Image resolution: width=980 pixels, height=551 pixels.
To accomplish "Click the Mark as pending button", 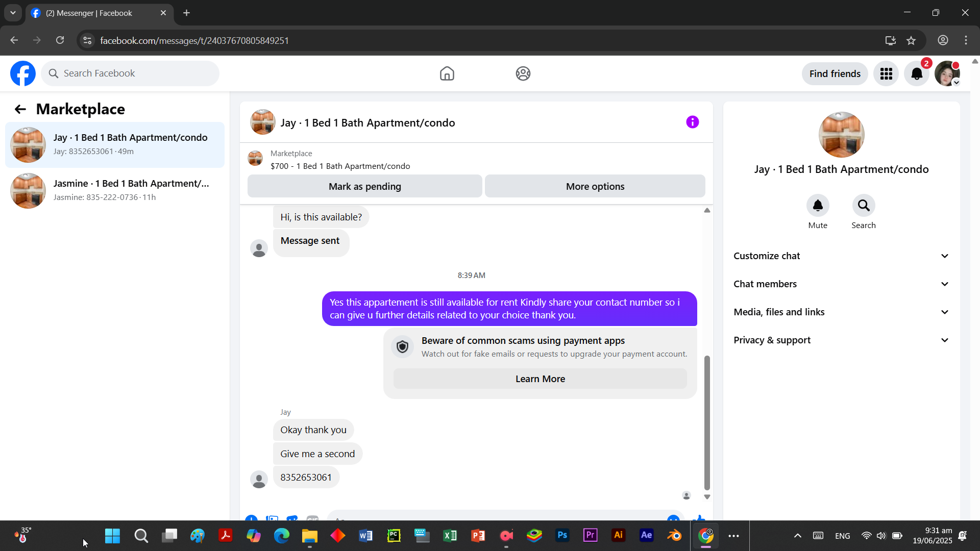I will (x=364, y=186).
